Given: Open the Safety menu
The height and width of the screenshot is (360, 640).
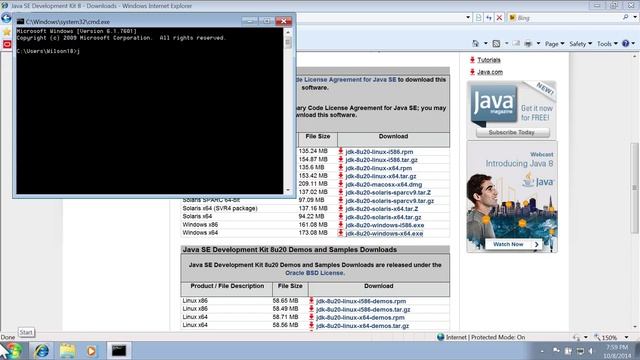Looking at the screenshot, I should pyautogui.click(x=580, y=44).
